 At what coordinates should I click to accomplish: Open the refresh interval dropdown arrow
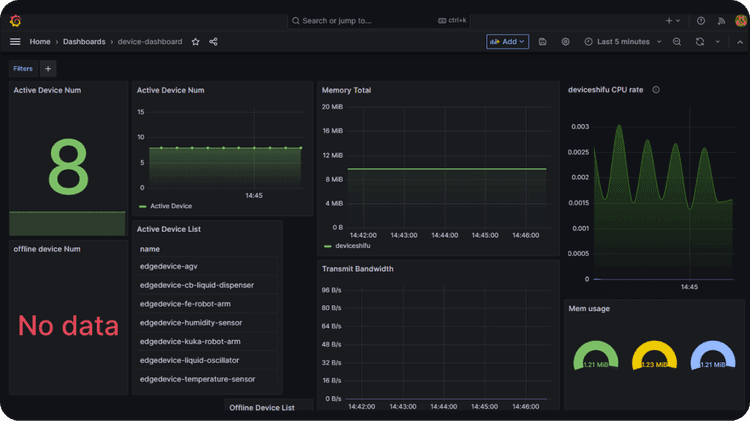click(717, 42)
